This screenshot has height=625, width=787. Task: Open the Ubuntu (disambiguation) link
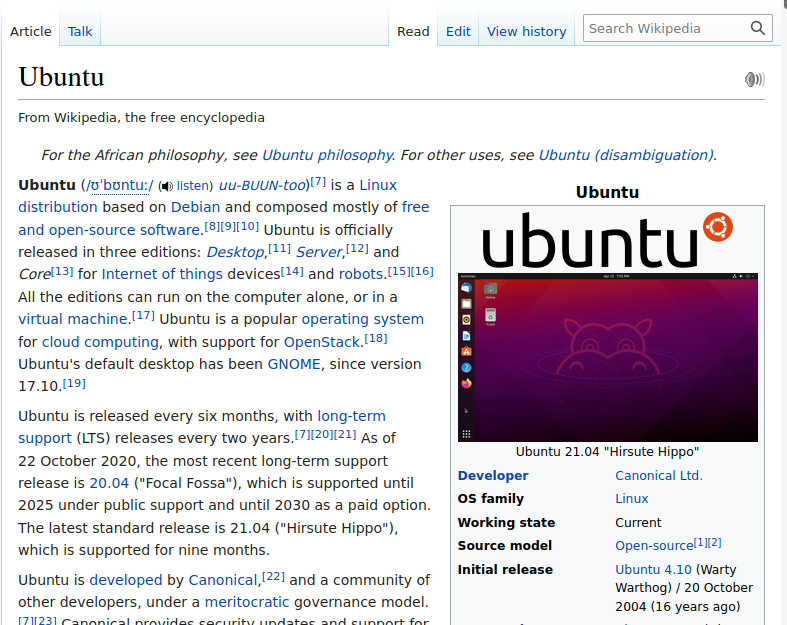click(x=625, y=155)
